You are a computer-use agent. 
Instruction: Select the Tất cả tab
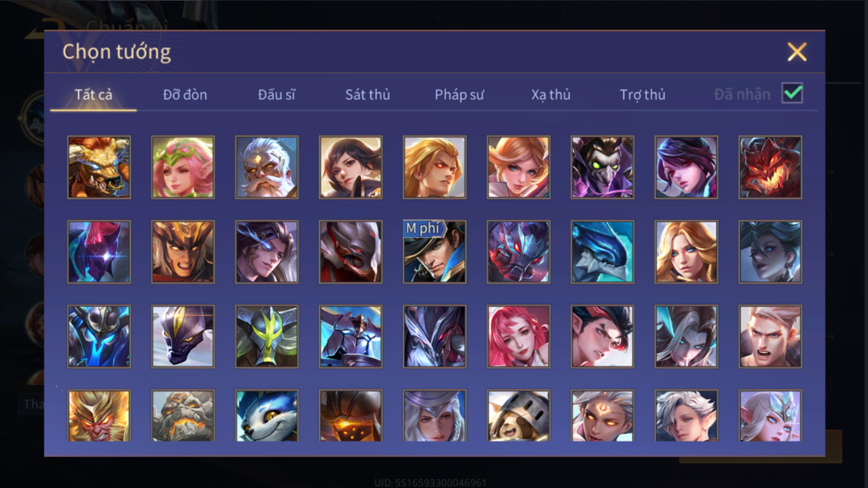[x=93, y=95]
